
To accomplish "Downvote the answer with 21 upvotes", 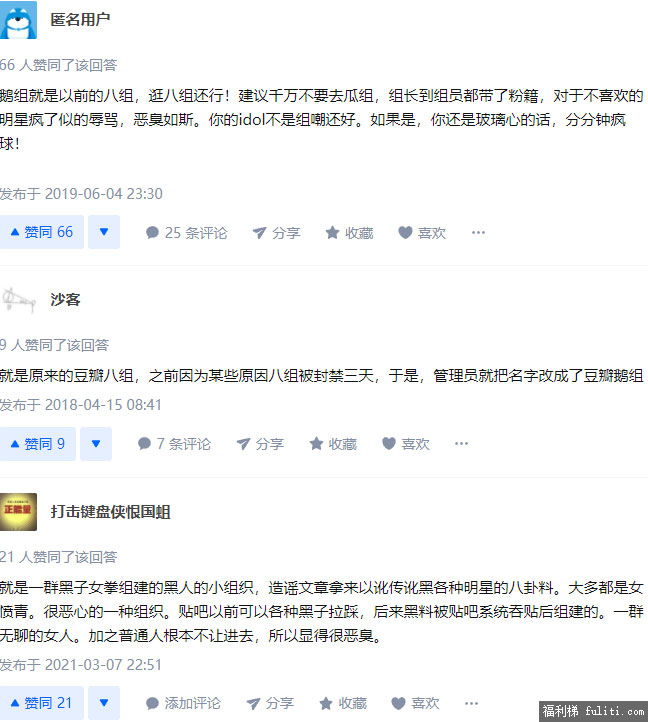I will [104, 703].
